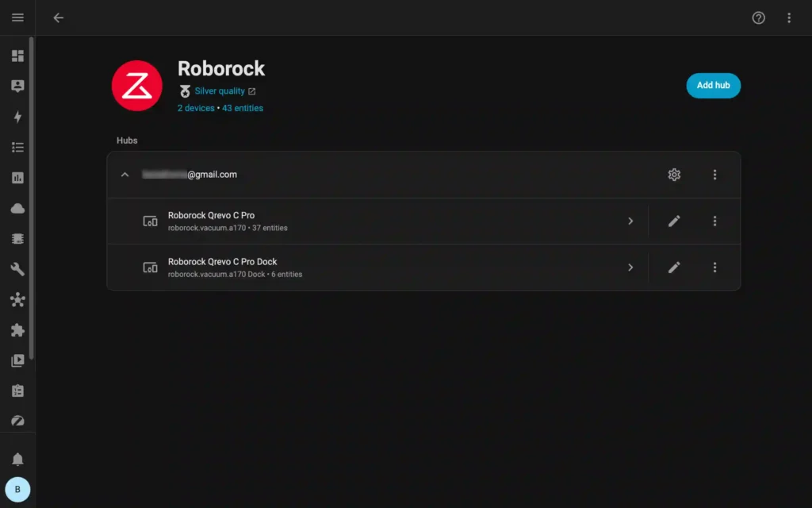
Task: Open notifications with the bell icon
Action: point(17,458)
